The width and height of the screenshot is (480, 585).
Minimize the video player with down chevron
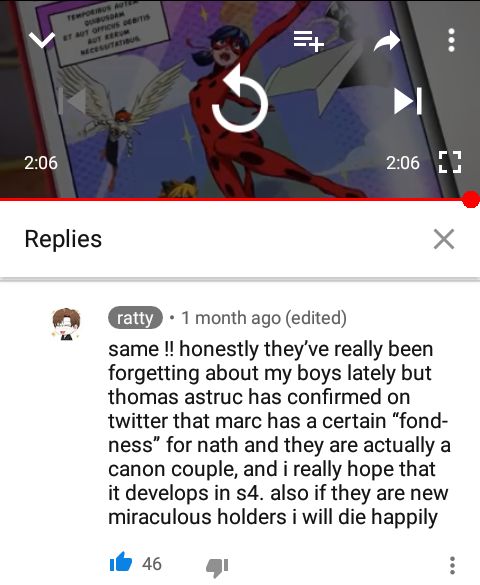point(42,39)
